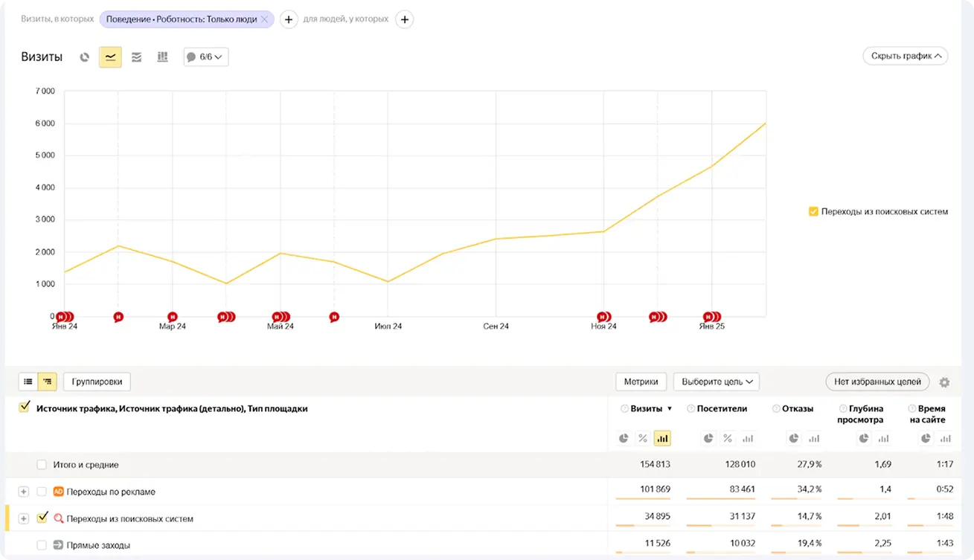The height and width of the screenshot is (560, 974).
Task: Toggle legend checkbox Переходы из поисковых систем
Action: [x=813, y=211]
